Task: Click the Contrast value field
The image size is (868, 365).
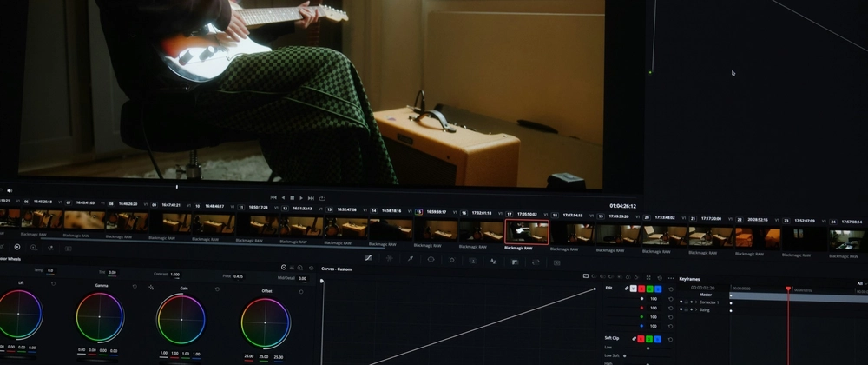Action: coord(175,274)
